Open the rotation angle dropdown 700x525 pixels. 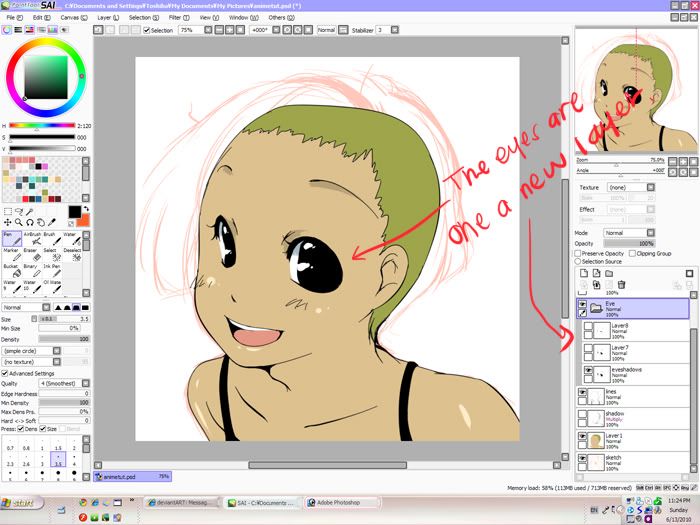click(x=276, y=30)
